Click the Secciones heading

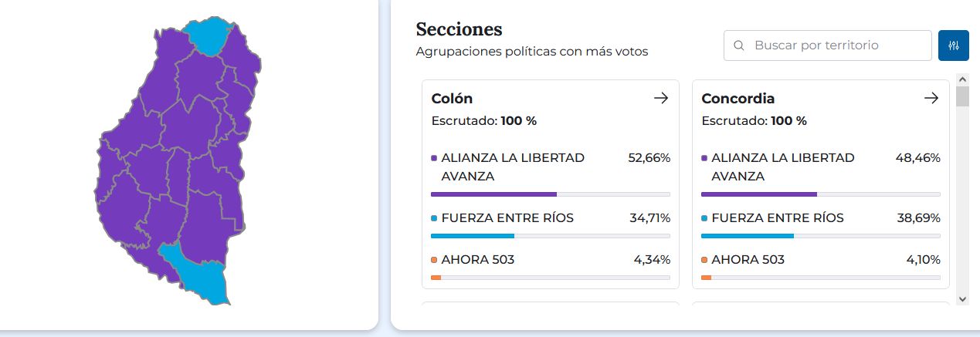pos(459,29)
